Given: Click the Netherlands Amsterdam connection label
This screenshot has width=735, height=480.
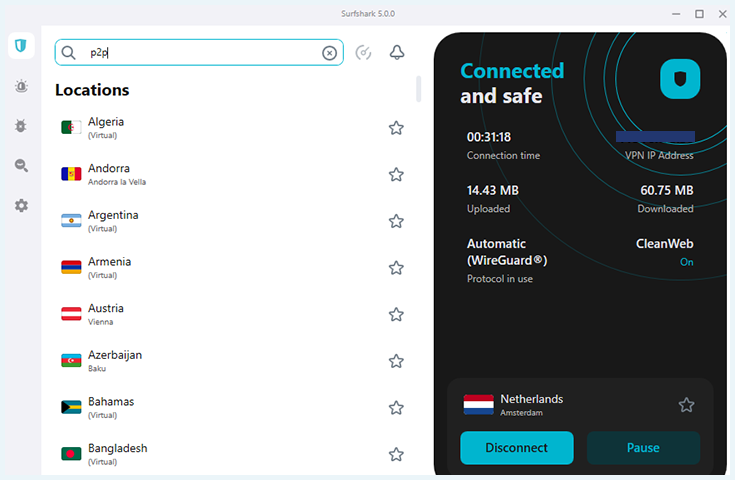Looking at the screenshot, I should [x=532, y=405].
